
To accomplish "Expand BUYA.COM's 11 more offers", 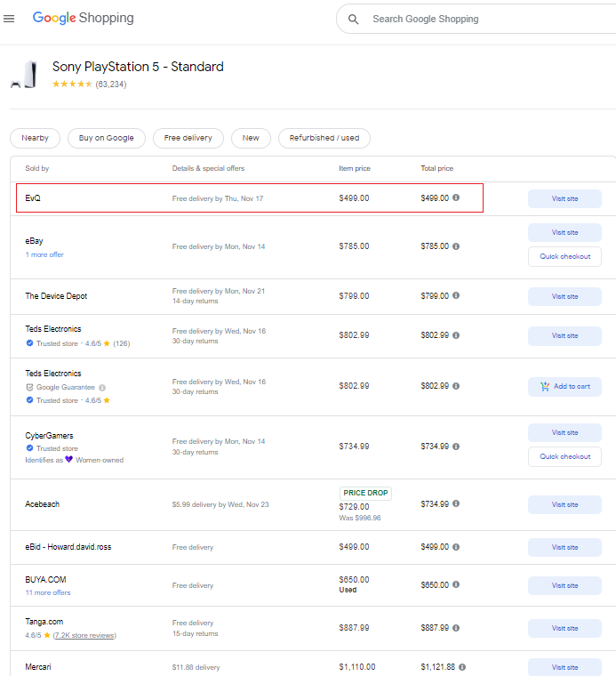I will (48, 592).
